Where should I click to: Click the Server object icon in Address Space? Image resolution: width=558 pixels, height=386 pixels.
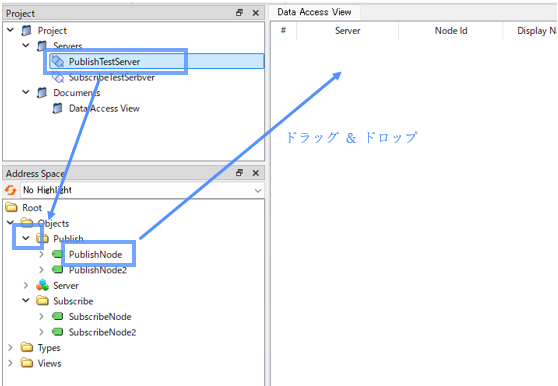(42, 285)
